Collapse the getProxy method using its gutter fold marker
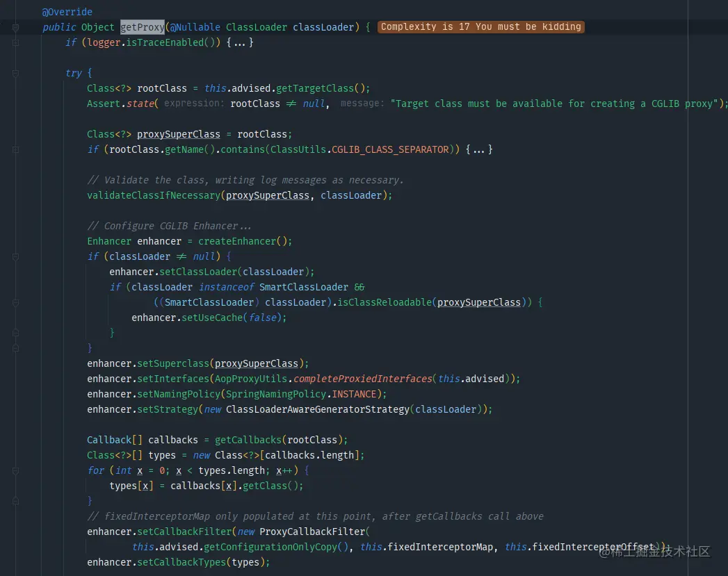This screenshot has height=576, width=728. 15,27
